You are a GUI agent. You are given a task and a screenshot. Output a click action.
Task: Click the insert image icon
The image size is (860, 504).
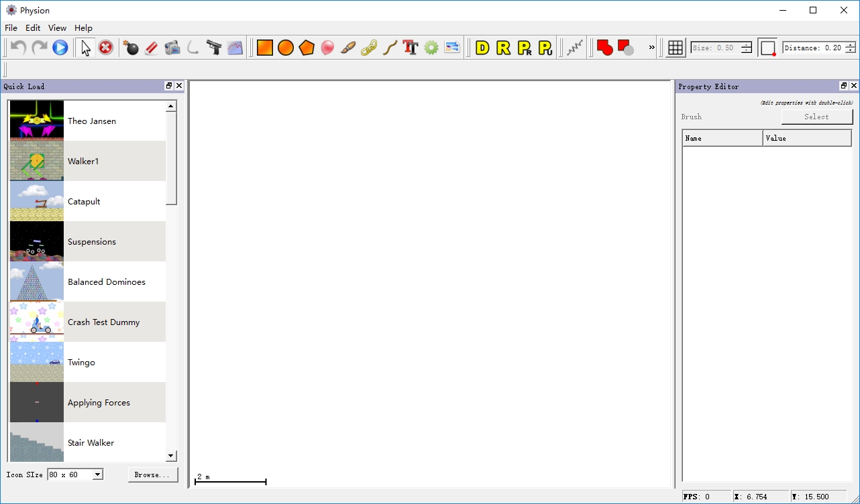click(x=452, y=48)
